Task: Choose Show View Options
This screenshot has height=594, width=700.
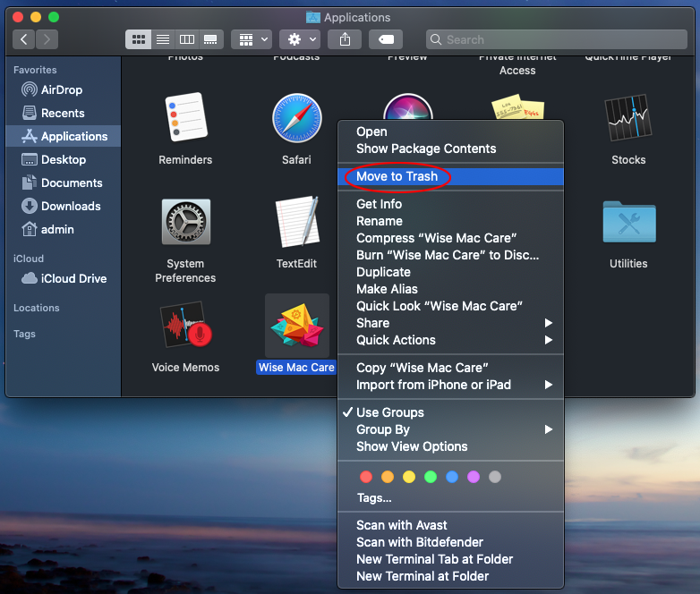Action: point(451,446)
